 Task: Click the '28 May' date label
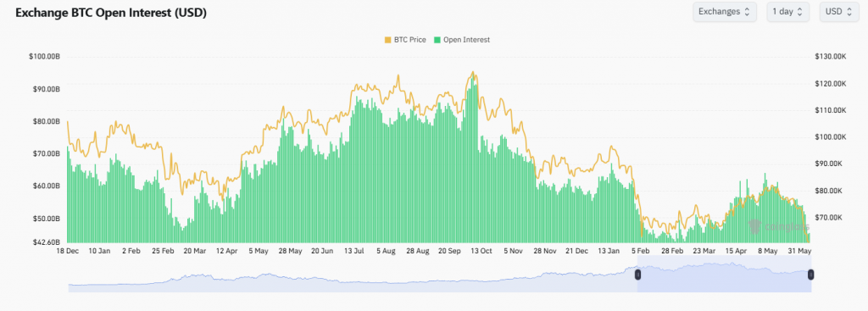point(291,251)
